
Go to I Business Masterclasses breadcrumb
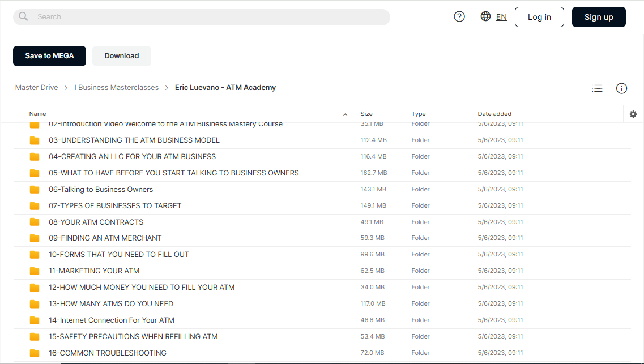116,87
